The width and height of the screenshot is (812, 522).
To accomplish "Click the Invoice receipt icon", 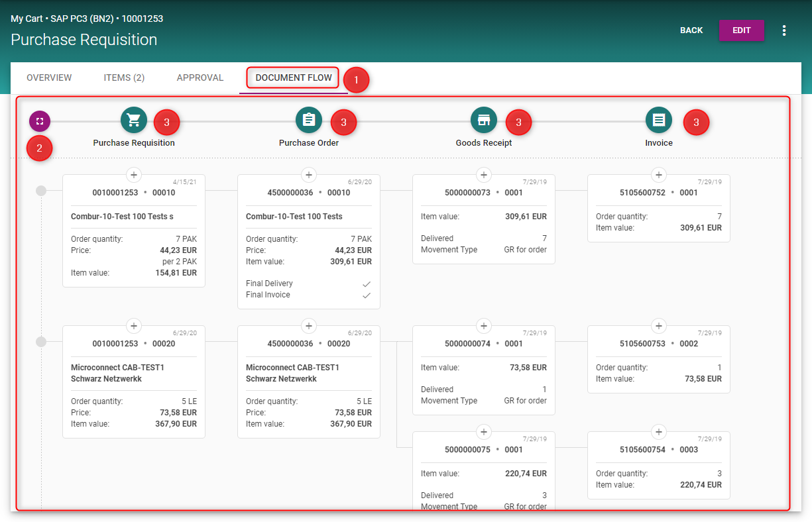I will click(659, 120).
